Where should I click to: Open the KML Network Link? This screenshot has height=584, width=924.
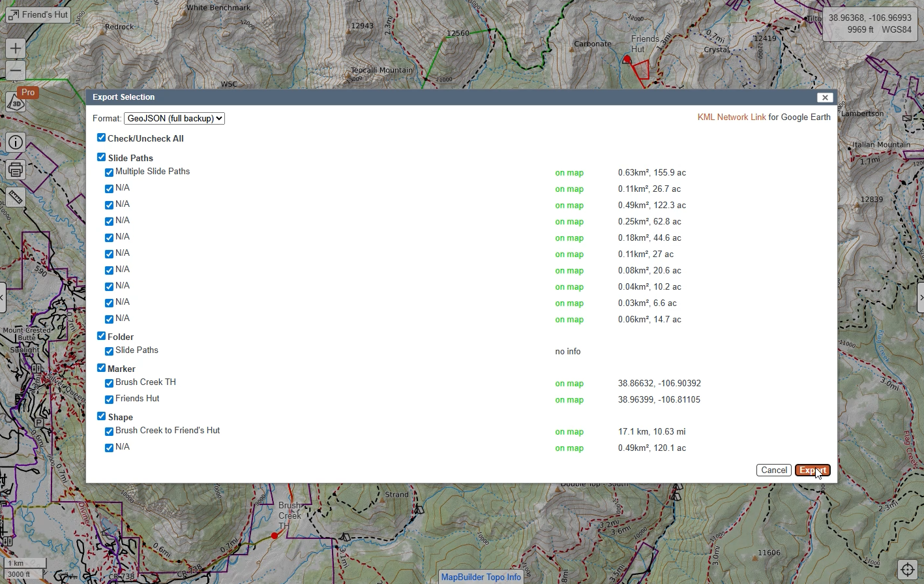[732, 117]
